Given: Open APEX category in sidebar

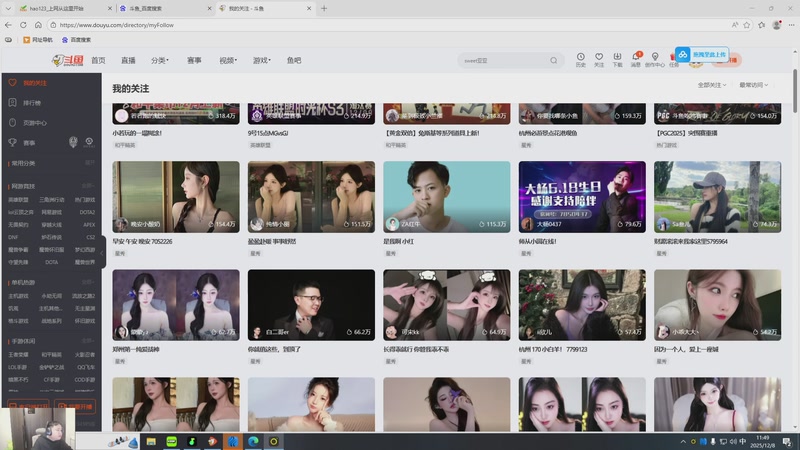Looking at the screenshot, I should coord(89,224).
